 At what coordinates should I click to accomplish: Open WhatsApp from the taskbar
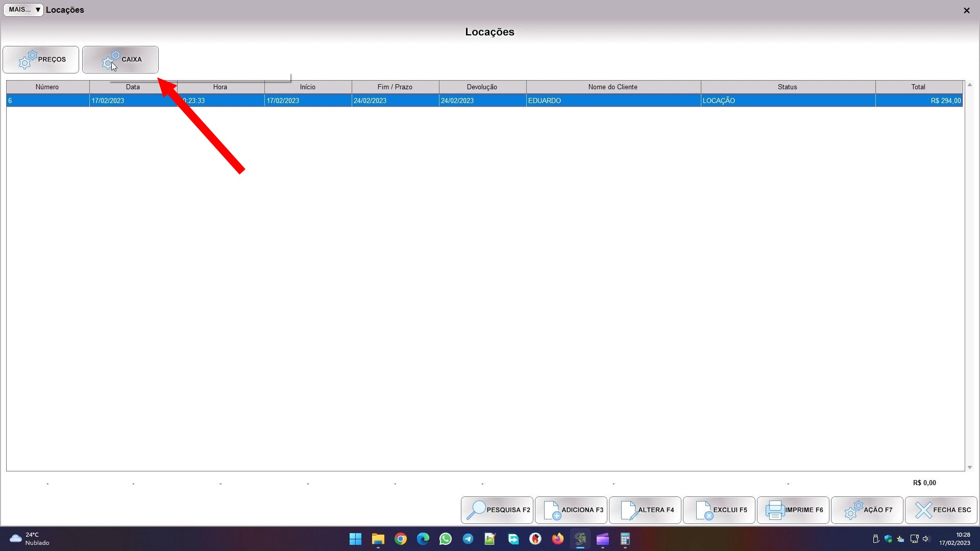pyautogui.click(x=445, y=539)
